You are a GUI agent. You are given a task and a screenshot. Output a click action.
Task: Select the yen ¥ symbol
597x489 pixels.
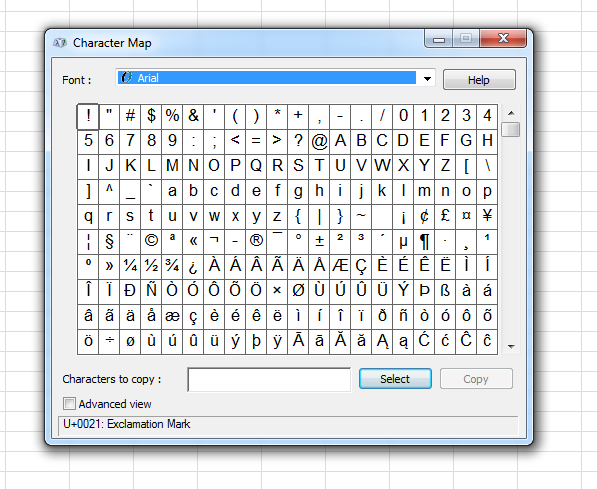pyautogui.click(x=487, y=216)
